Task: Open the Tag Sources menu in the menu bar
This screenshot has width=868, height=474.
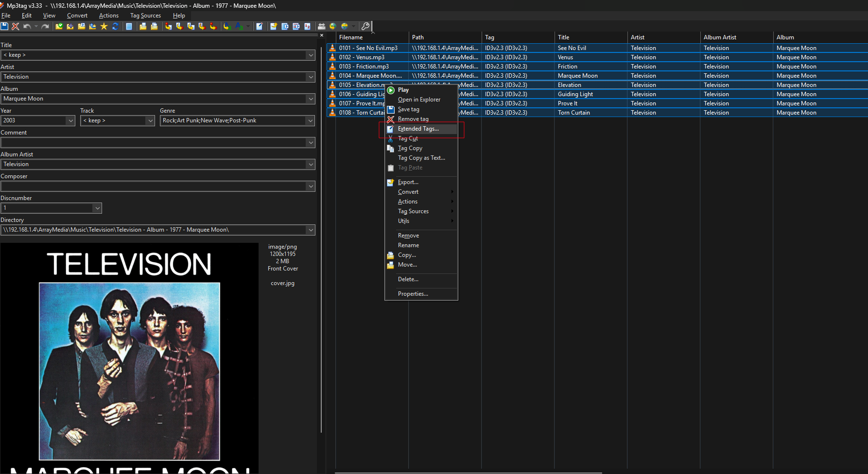Action: tap(145, 16)
